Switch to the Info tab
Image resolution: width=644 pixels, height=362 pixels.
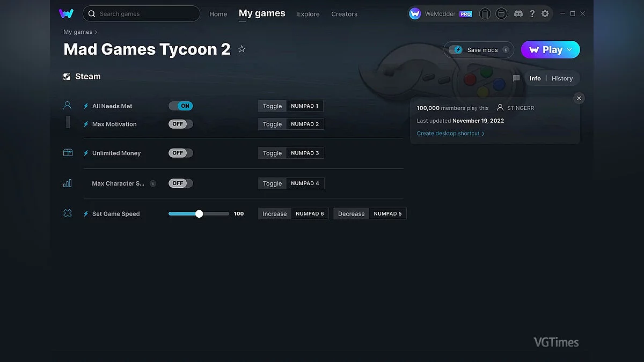click(x=535, y=78)
